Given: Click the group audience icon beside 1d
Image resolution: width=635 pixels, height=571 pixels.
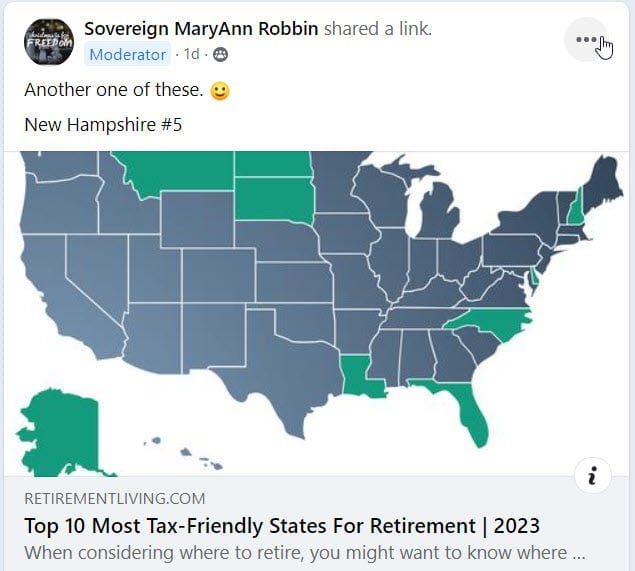Looking at the screenshot, I should coord(220,54).
